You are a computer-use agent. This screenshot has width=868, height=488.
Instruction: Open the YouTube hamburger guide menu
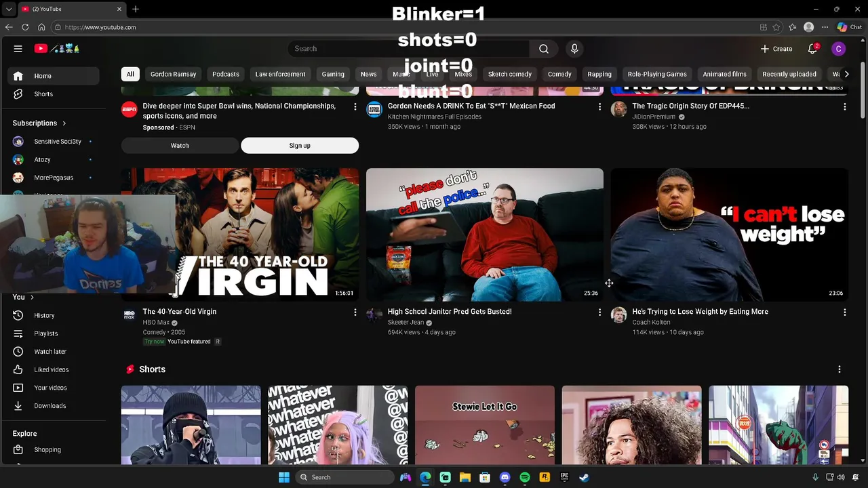(x=18, y=49)
